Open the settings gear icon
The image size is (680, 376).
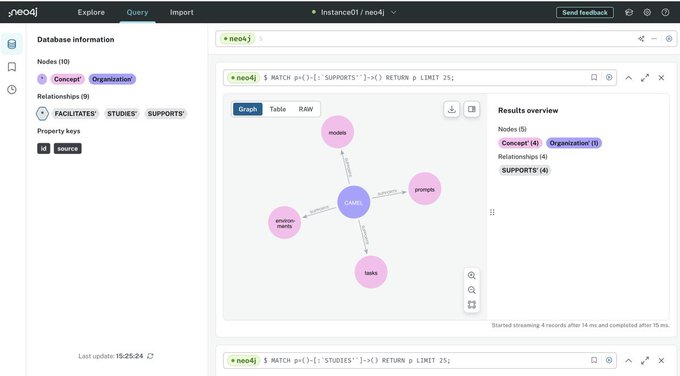647,13
